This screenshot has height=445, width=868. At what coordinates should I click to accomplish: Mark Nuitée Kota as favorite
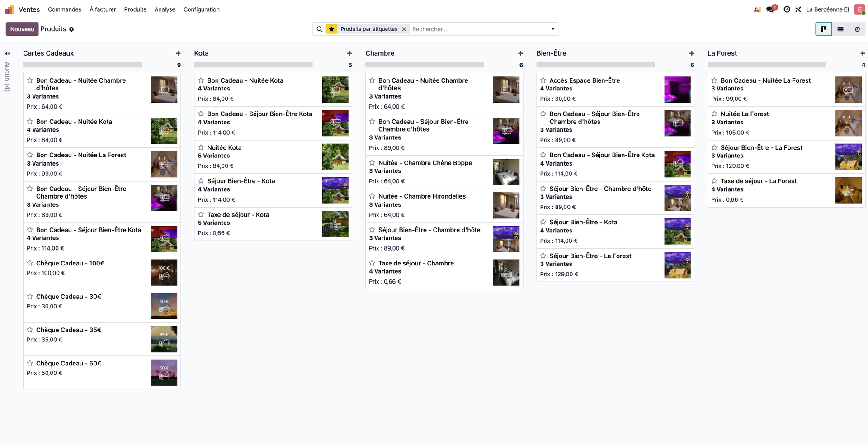201,147
